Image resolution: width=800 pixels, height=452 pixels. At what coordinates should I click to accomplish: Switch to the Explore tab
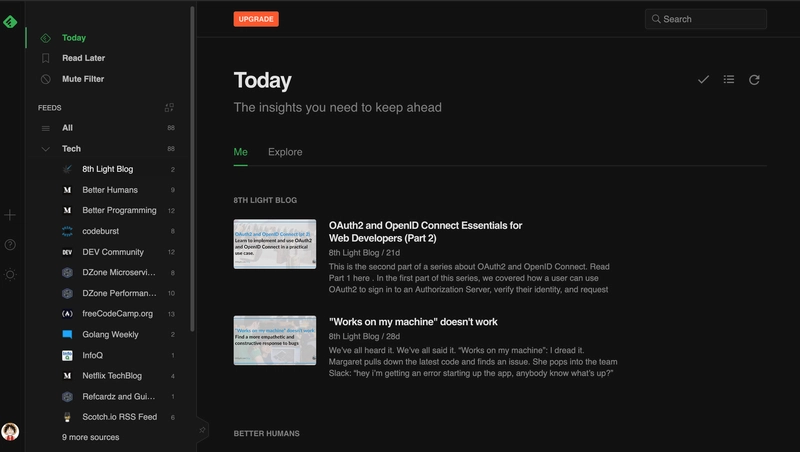coord(285,152)
